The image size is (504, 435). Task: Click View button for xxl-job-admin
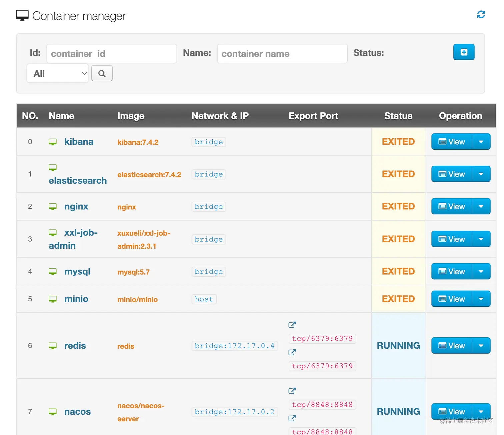tap(452, 239)
